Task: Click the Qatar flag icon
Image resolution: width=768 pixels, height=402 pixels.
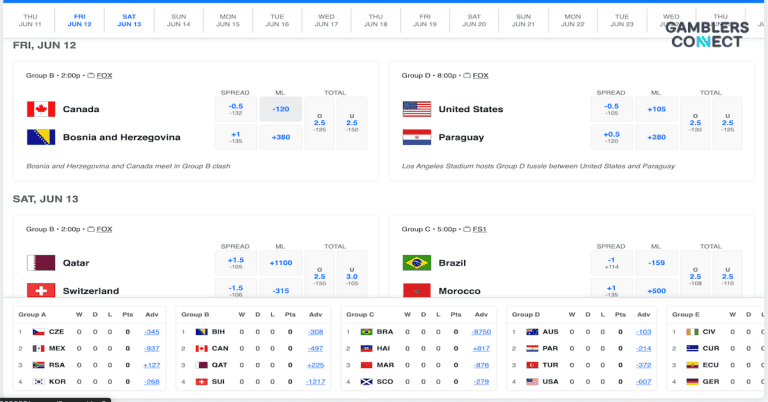Action: pos(41,263)
